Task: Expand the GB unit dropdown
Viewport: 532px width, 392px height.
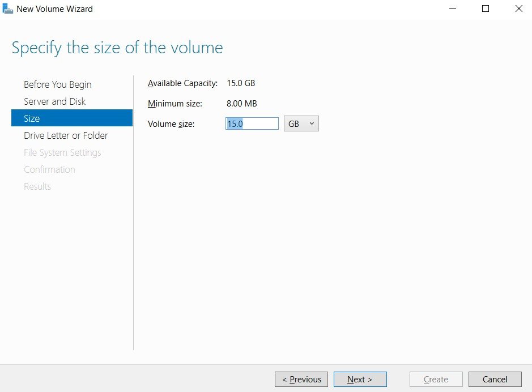Action: tap(301, 123)
